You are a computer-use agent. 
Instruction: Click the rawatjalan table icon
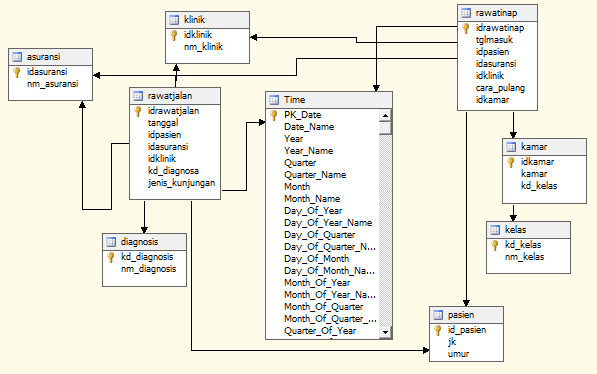(138, 96)
